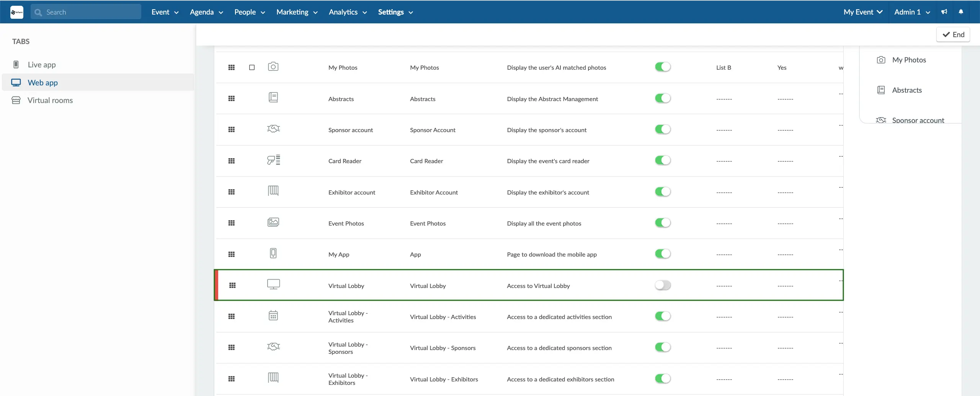Click the mobile phone icon for My App

[273, 254]
